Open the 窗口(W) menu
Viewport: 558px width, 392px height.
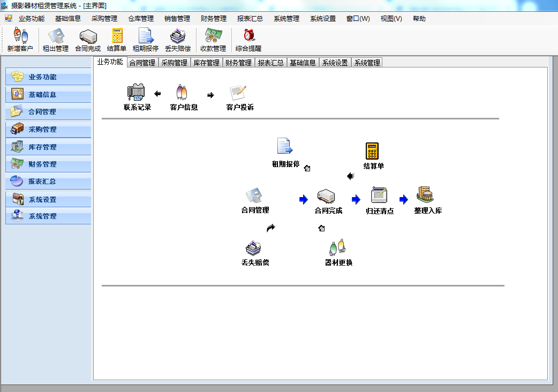tap(357, 18)
